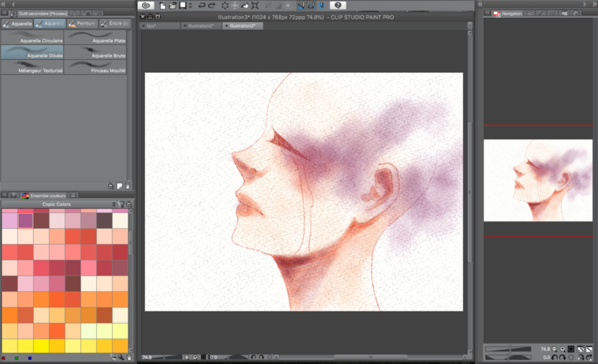598x364 pixels.
Task: Choose the Pinceau Mouillé brush
Action: click(96, 67)
